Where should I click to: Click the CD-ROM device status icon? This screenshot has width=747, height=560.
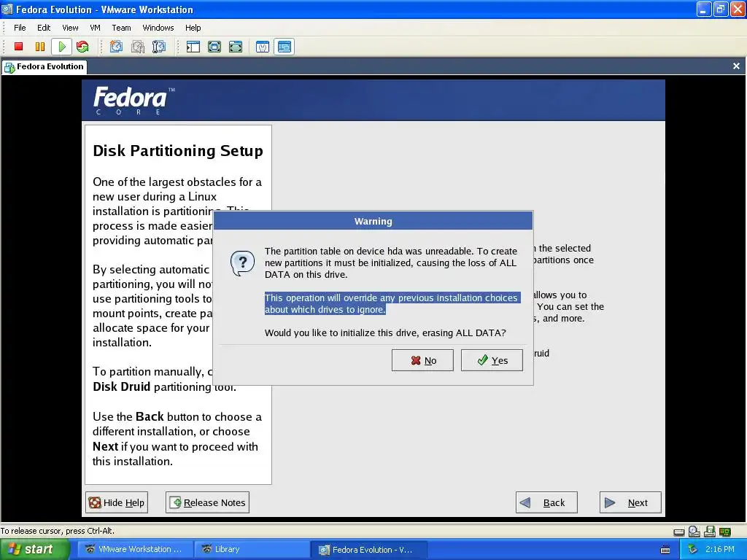pos(694,532)
